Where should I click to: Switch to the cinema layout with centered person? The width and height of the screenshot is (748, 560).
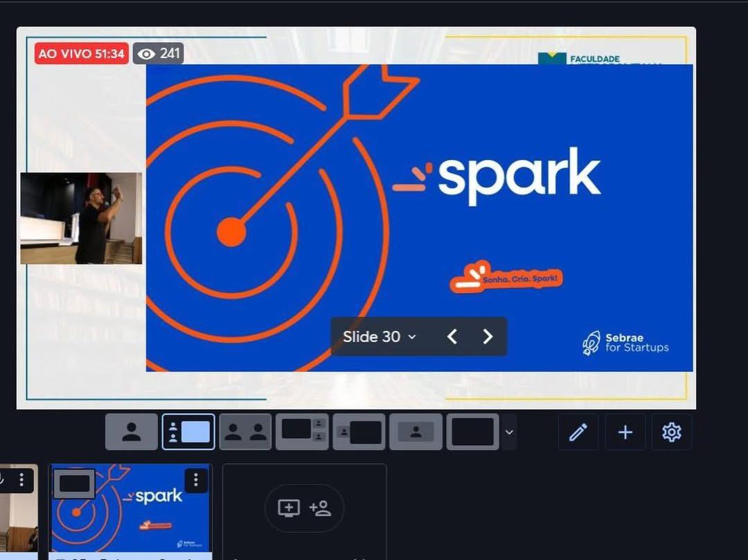(416, 432)
